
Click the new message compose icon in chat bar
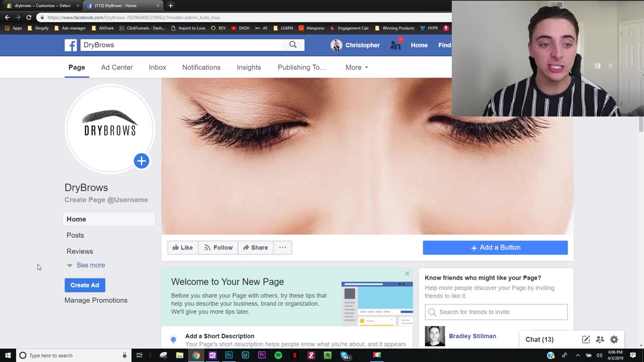pyautogui.click(x=586, y=339)
